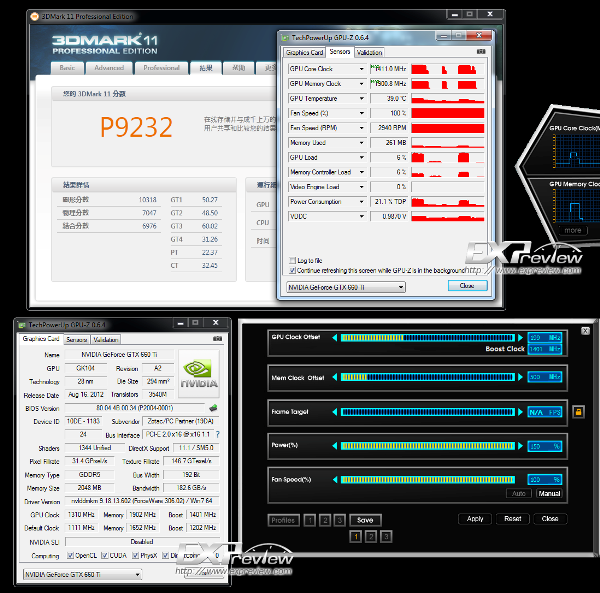The width and height of the screenshot is (600, 593).
Task: Open VDDC sensor dropdown
Action: point(361,217)
